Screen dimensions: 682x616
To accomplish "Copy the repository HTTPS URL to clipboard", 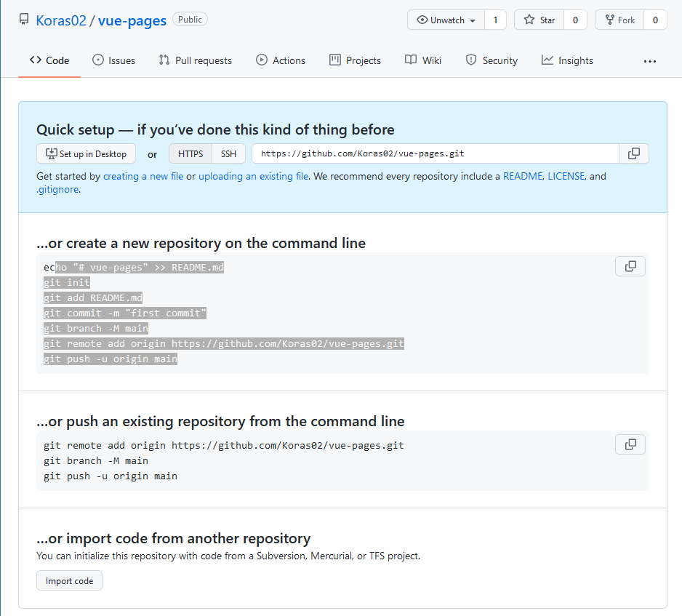I will [634, 153].
